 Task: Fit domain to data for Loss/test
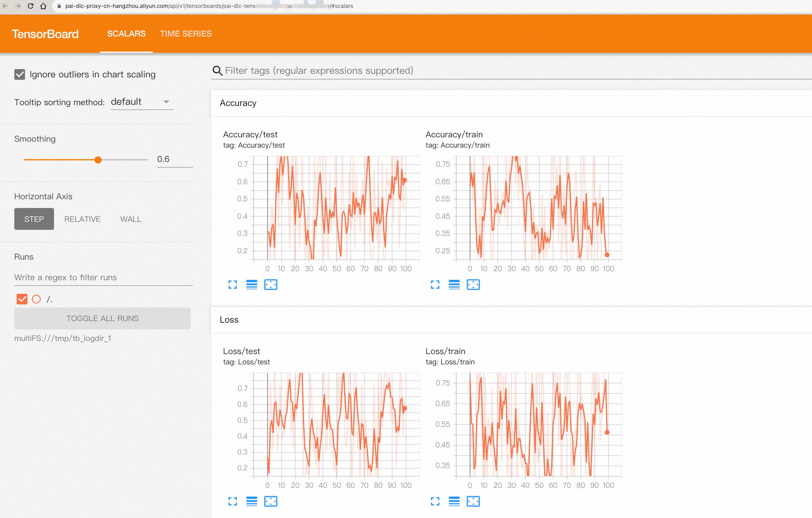pyautogui.click(x=271, y=501)
